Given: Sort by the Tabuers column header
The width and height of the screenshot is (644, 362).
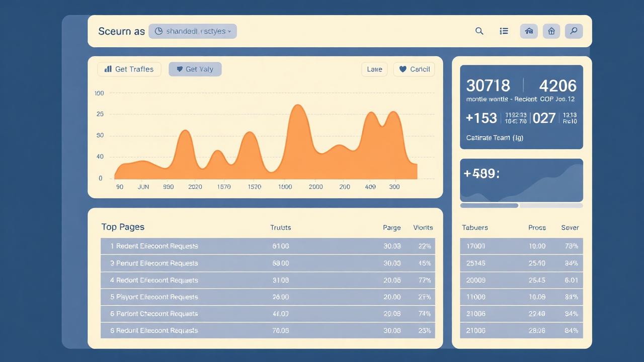Looking at the screenshot, I should [475, 228].
